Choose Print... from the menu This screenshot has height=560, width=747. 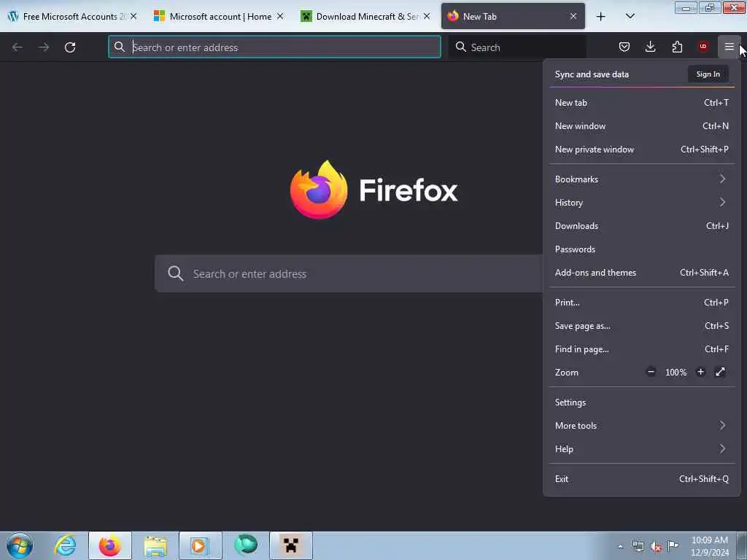[x=642, y=303]
